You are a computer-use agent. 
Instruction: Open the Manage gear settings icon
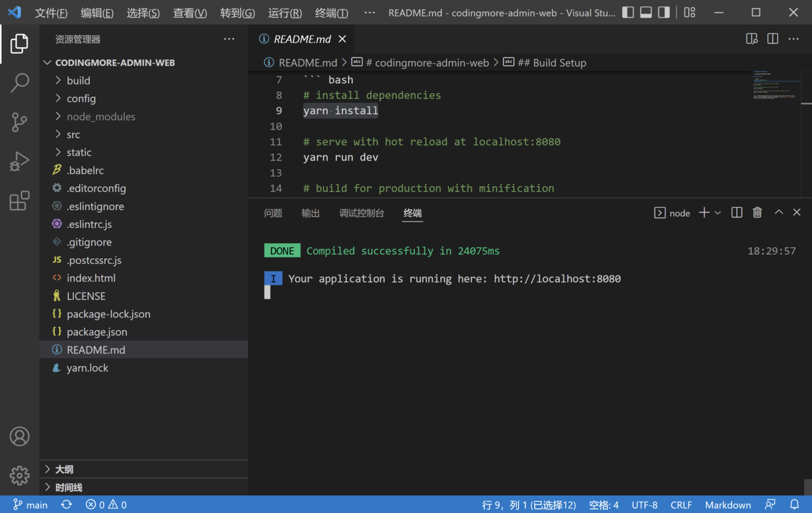pos(20,475)
